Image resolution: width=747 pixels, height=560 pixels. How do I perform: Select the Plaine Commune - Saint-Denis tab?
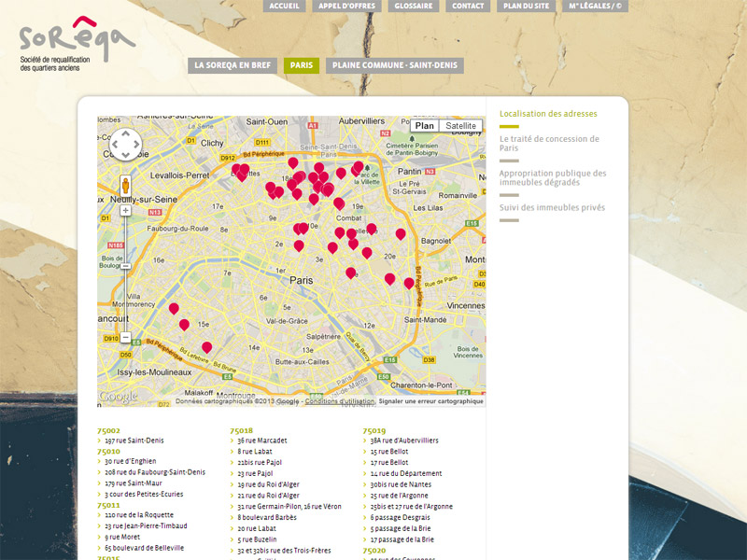tap(395, 65)
